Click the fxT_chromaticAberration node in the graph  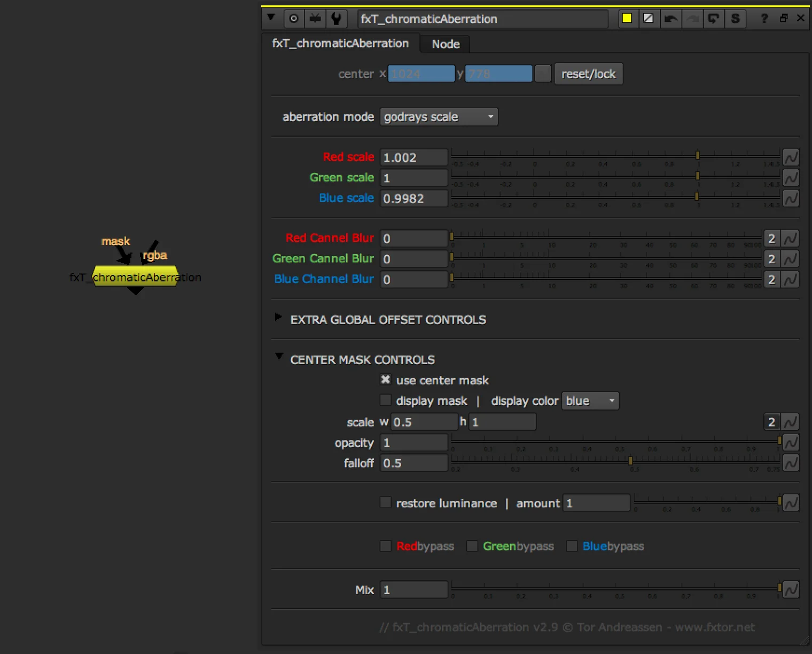(x=136, y=277)
